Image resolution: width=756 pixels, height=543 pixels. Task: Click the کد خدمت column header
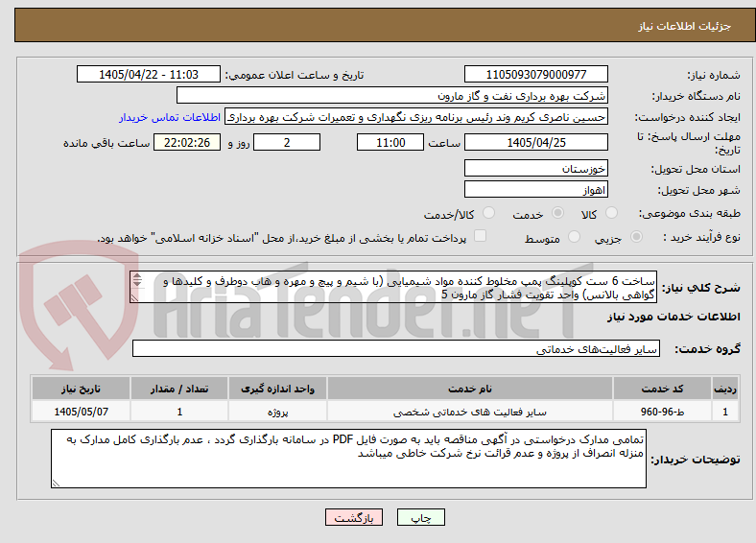tap(663, 389)
